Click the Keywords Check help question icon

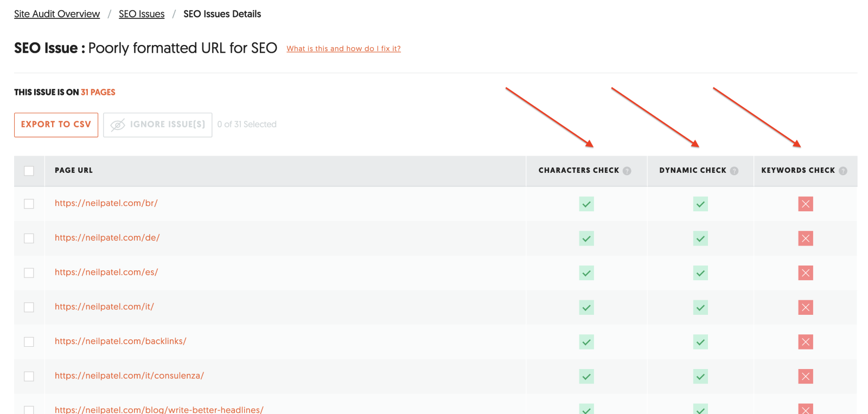pyautogui.click(x=843, y=171)
